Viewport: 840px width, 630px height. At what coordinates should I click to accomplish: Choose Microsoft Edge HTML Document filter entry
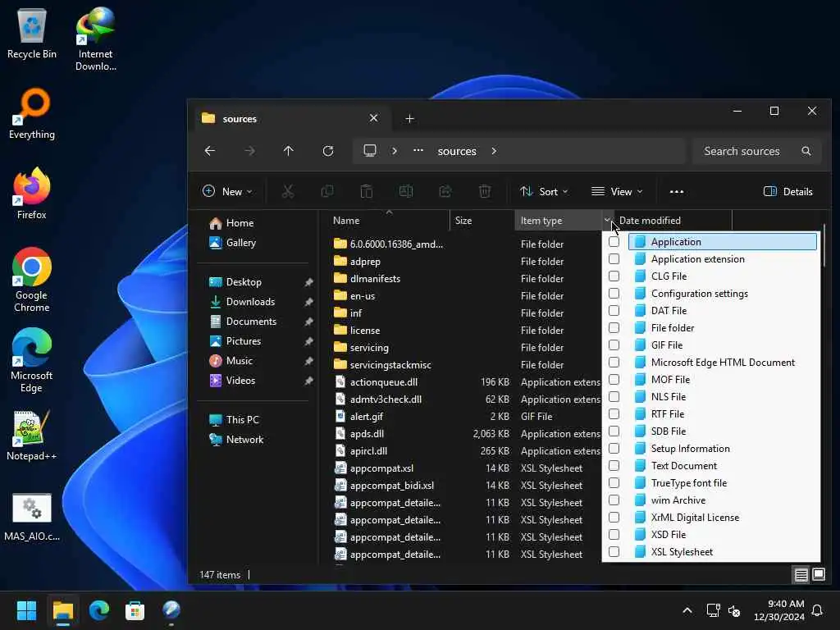[723, 362]
